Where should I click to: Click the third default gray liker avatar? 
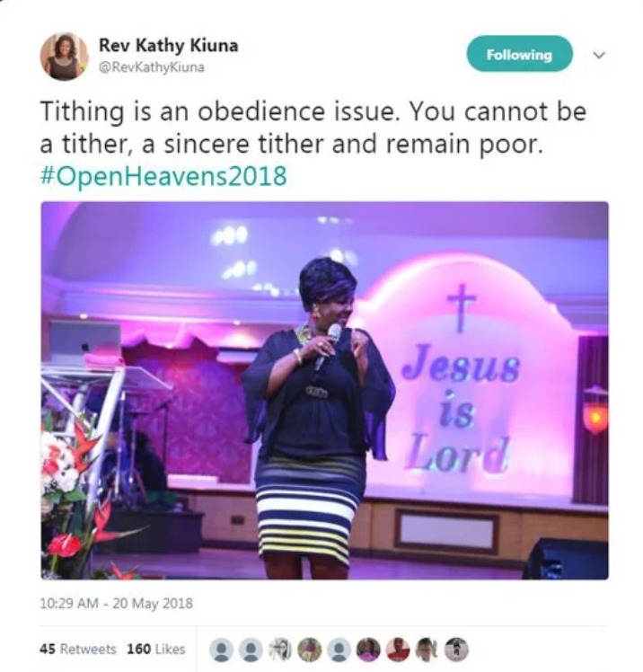coord(339,650)
